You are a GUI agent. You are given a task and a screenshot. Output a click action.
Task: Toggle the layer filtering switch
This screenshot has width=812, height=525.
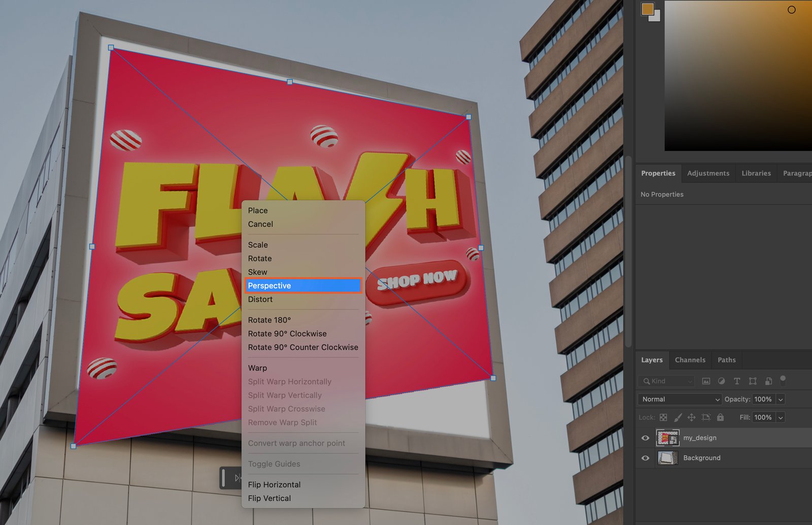point(783,380)
